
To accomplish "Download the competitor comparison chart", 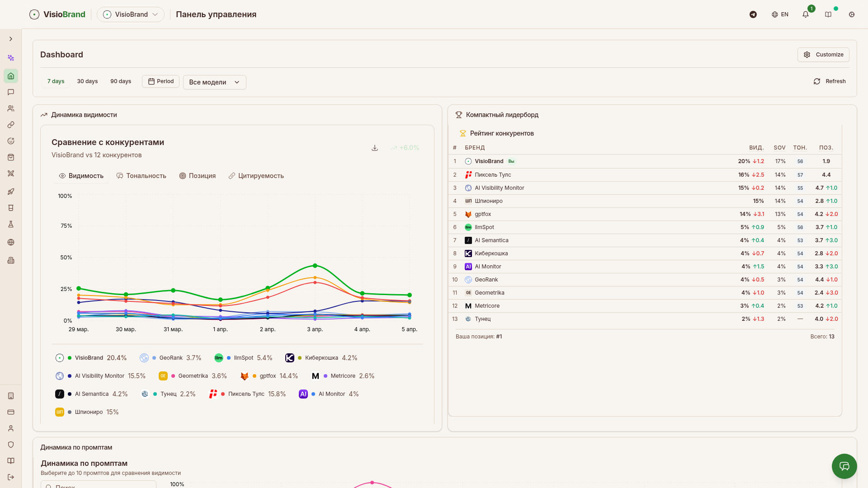I will [375, 148].
